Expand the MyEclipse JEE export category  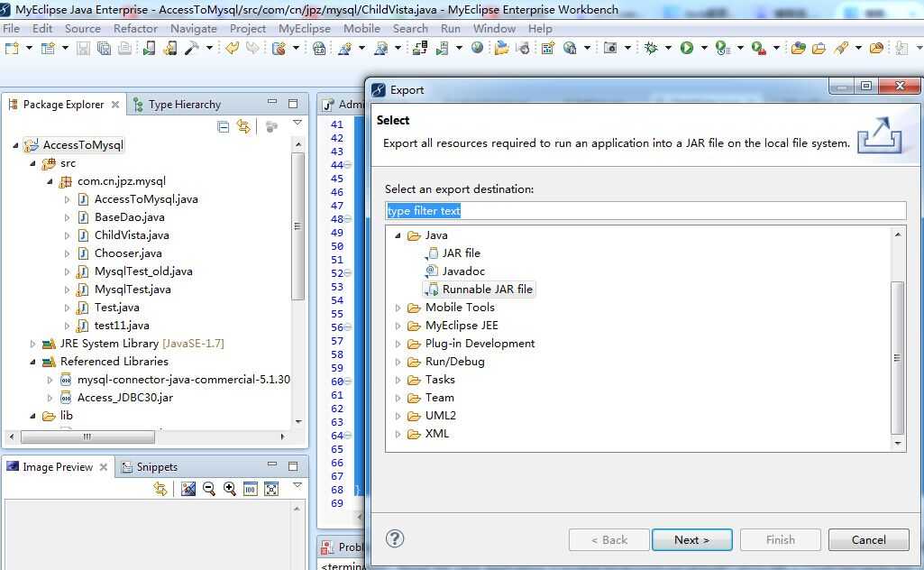pyautogui.click(x=398, y=326)
